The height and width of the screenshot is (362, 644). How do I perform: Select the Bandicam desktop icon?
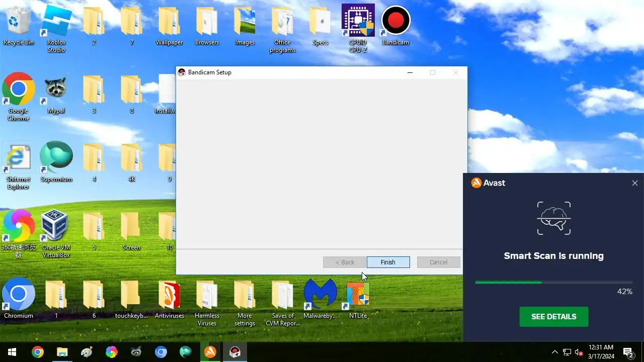pos(395,26)
